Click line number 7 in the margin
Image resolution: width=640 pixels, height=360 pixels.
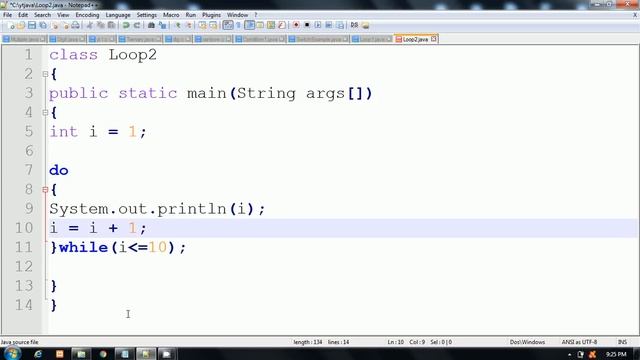29,170
